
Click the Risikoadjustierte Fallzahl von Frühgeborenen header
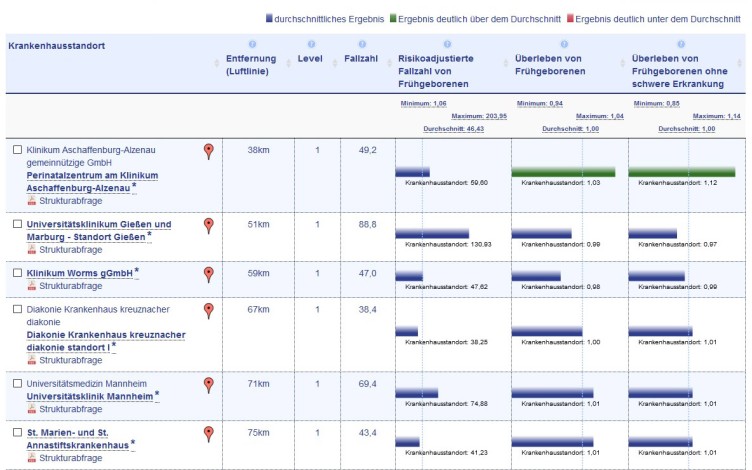pos(435,71)
